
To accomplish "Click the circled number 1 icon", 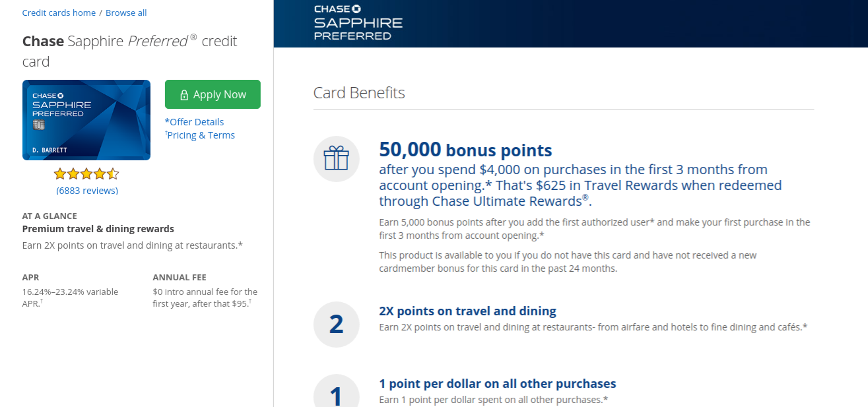I will coord(336,394).
